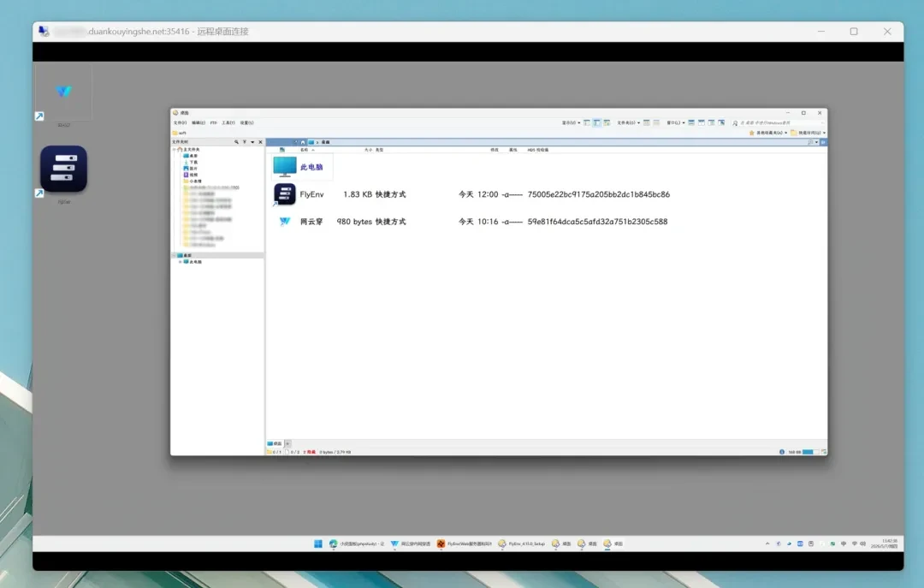924x588 pixels.
Task: Open the 窗口 dropdown in toolbar
Action: click(675, 122)
